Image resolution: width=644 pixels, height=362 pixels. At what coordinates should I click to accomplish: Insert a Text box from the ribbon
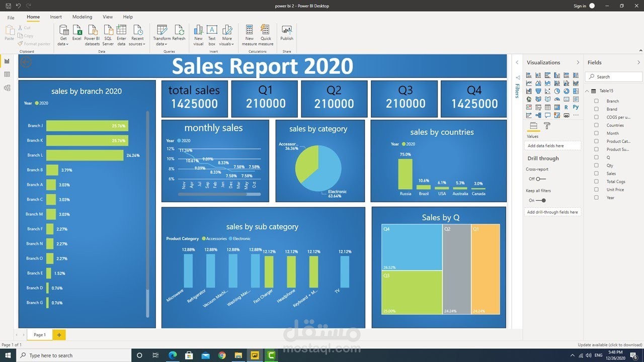click(212, 33)
